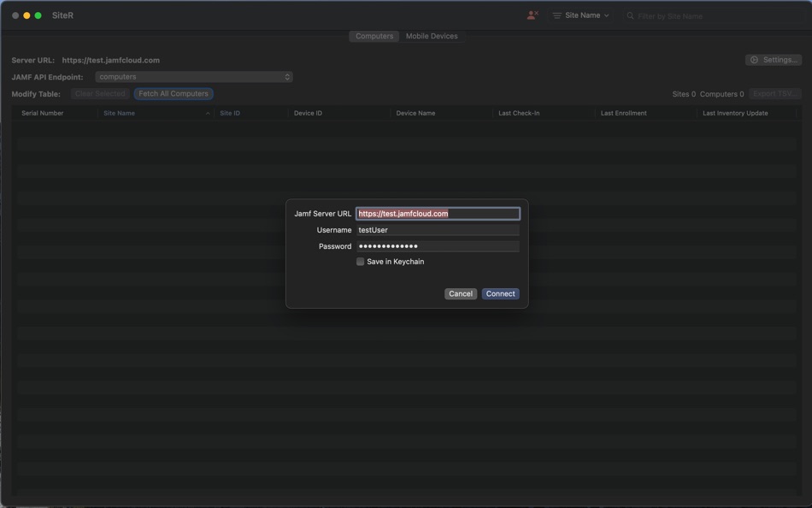Open the JAMF API Endpoint dropdown
The image size is (812, 508).
coord(194,77)
